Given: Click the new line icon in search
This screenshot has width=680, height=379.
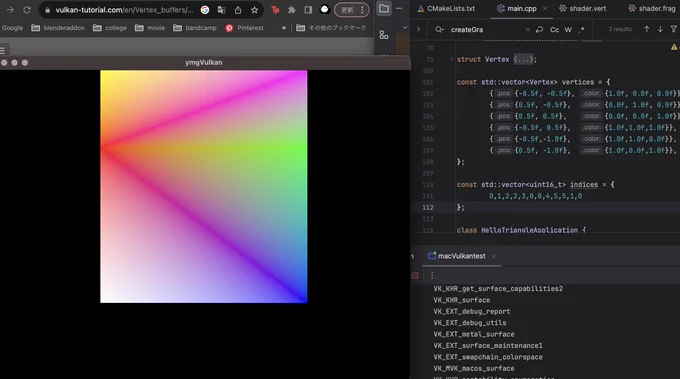Looking at the screenshot, I should (539, 29).
